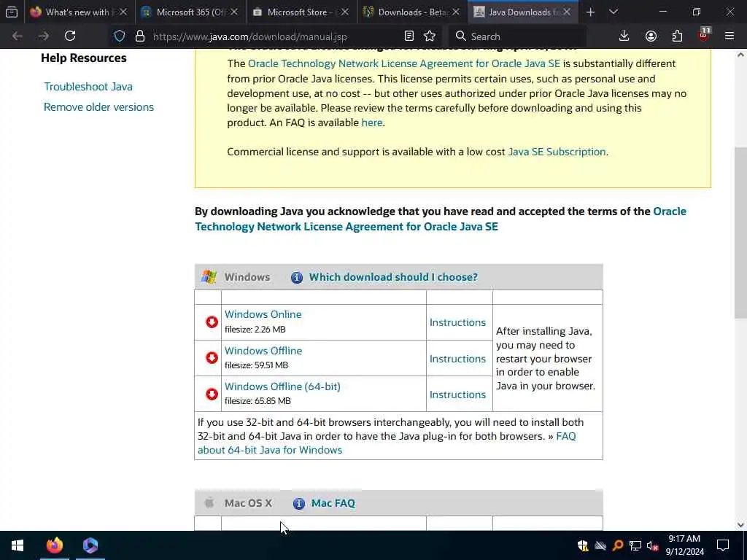Click the scrollbar down arrow
This screenshot has height=560, width=747.
point(741,525)
